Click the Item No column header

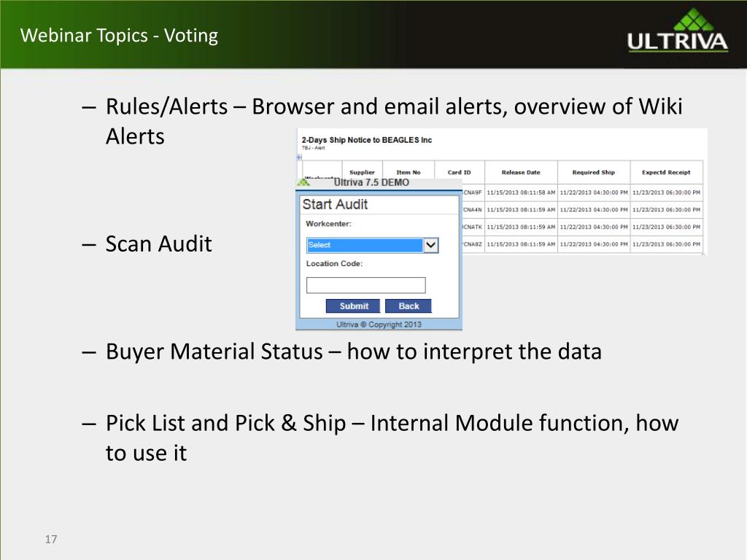(x=409, y=172)
